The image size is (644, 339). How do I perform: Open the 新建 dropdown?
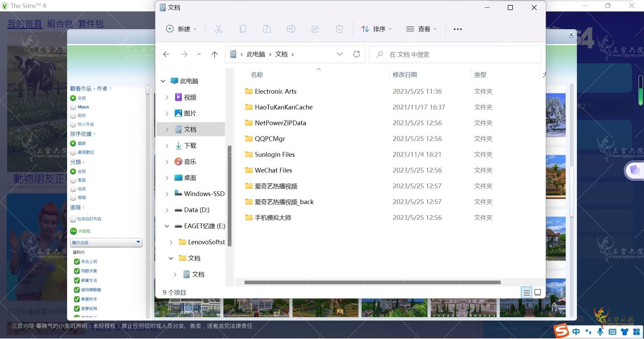pos(181,29)
